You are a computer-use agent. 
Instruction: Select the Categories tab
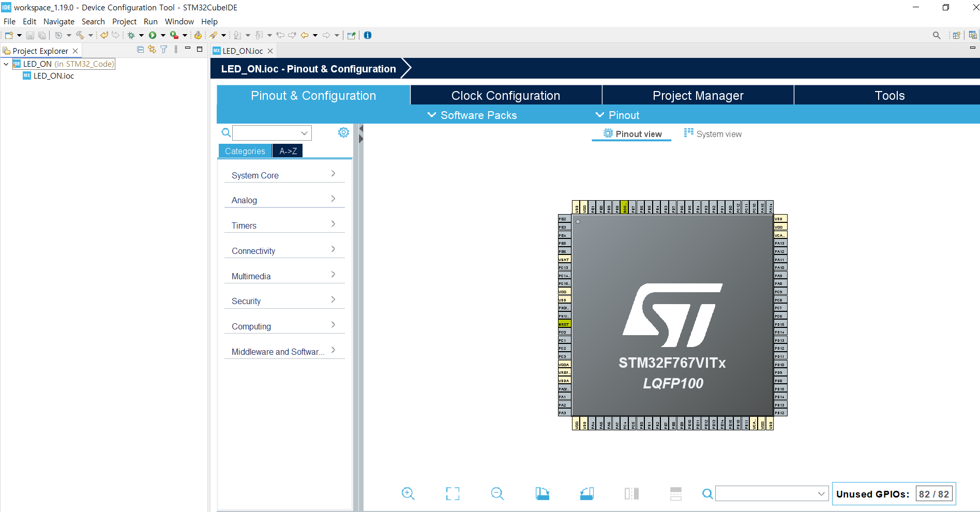(245, 150)
